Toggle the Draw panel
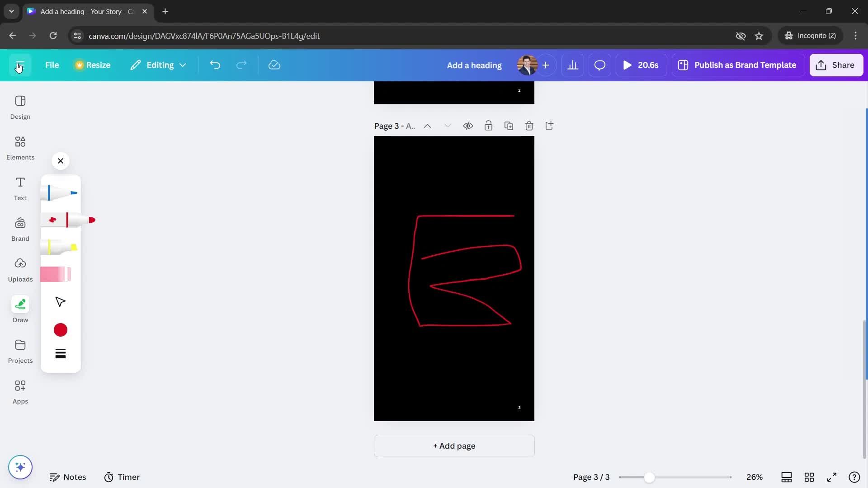This screenshot has height=488, width=868. [x=20, y=310]
